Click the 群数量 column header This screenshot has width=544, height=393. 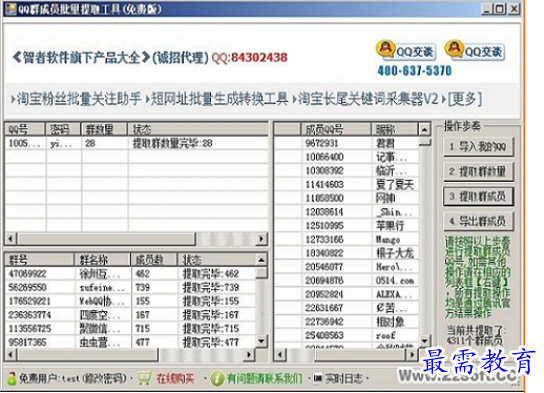click(104, 129)
